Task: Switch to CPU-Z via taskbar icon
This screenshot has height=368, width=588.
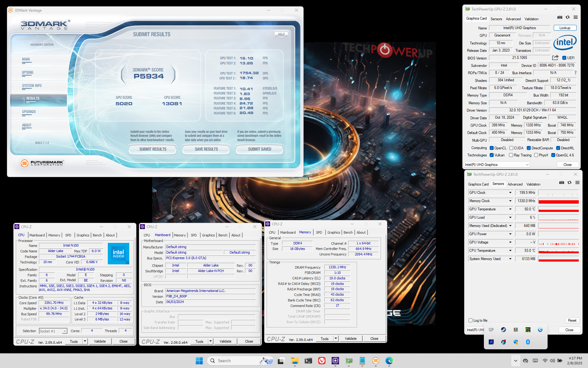Action: (x=335, y=361)
